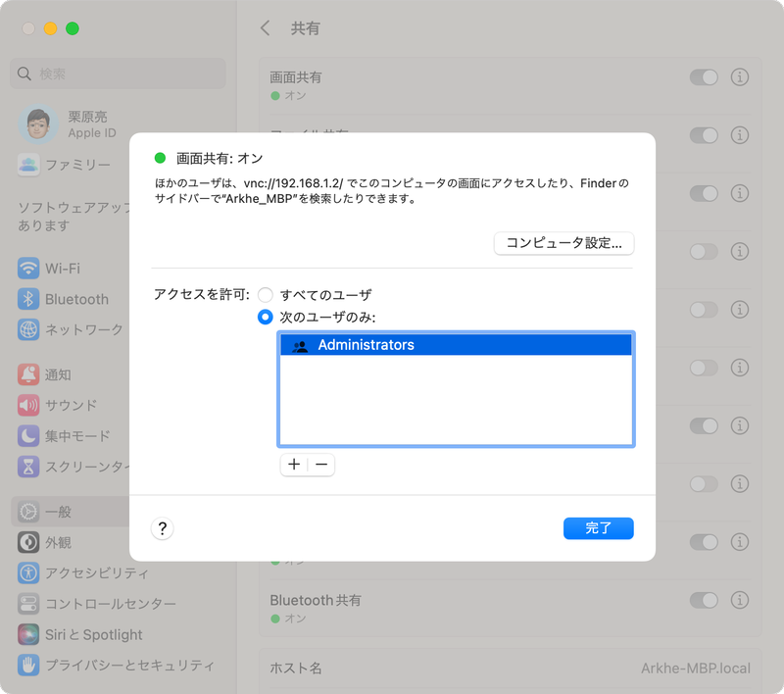Select the 次のユーザのみ radio button

[265, 317]
